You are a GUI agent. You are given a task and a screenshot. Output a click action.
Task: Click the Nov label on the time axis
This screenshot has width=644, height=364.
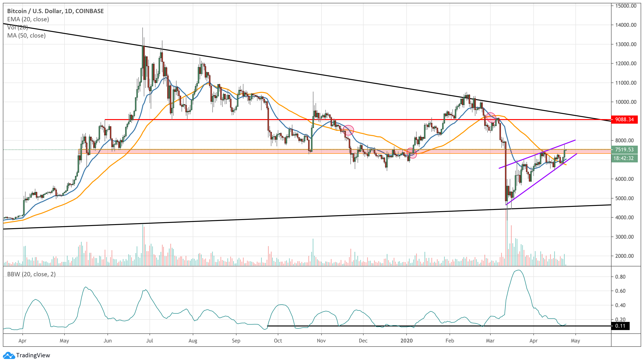click(321, 341)
